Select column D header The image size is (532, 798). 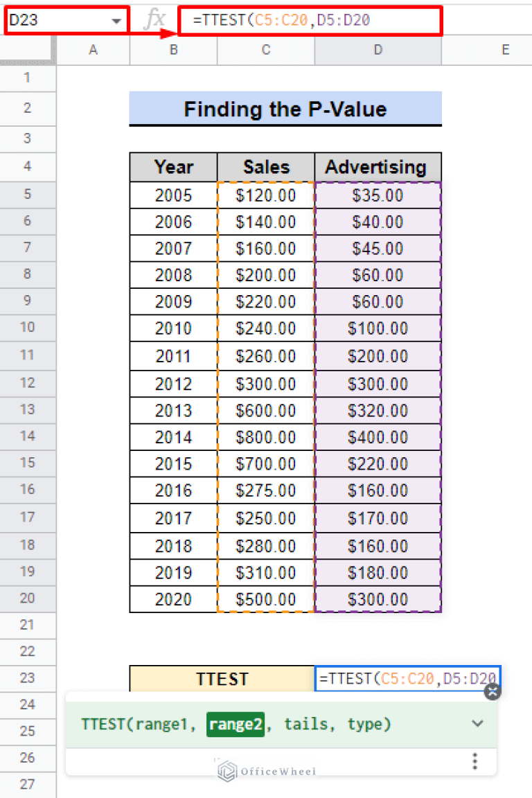378,50
